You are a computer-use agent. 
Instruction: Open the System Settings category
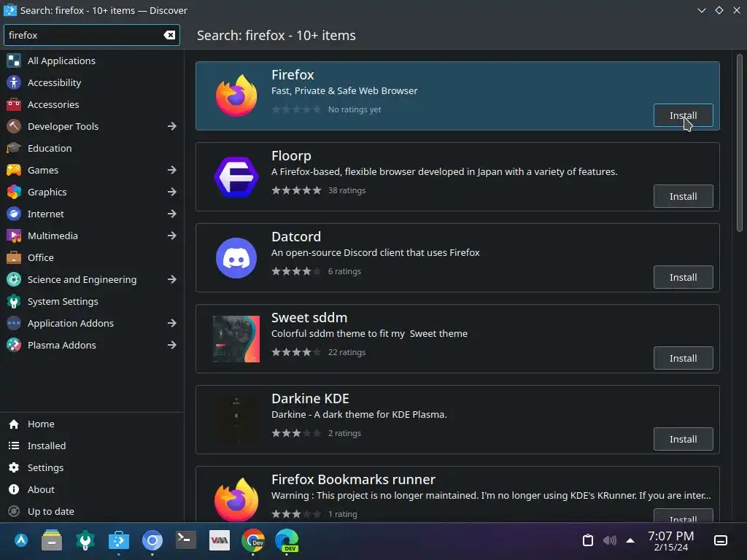click(92, 301)
